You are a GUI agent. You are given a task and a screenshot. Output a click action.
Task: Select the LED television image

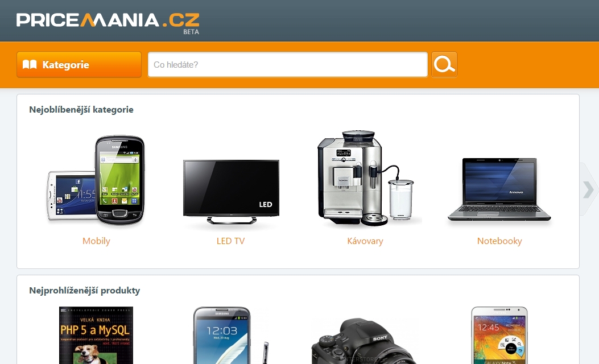[231, 192]
